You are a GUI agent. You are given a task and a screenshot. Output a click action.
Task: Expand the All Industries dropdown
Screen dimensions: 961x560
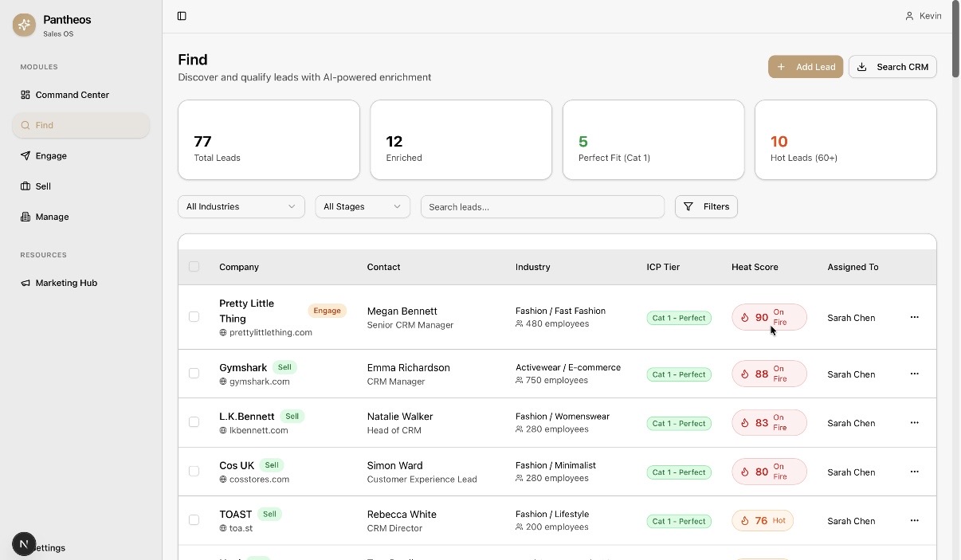coord(241,206)
